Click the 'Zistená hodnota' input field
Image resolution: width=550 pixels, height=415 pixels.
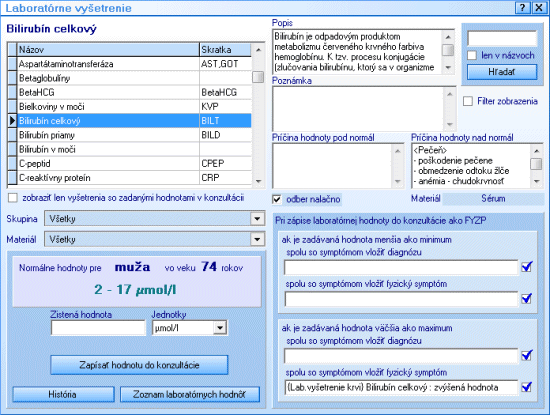98,328
